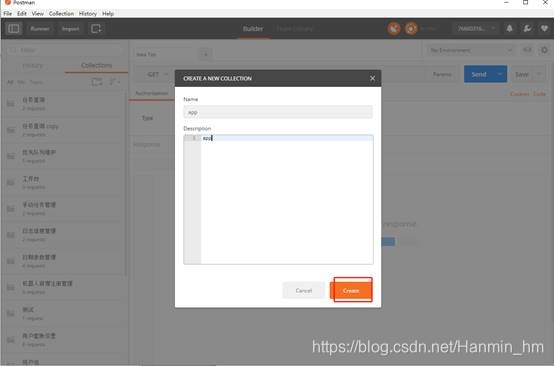The image size is (554, 366).
Task: Open the manage environments gear icon
Action: point(544,50)
